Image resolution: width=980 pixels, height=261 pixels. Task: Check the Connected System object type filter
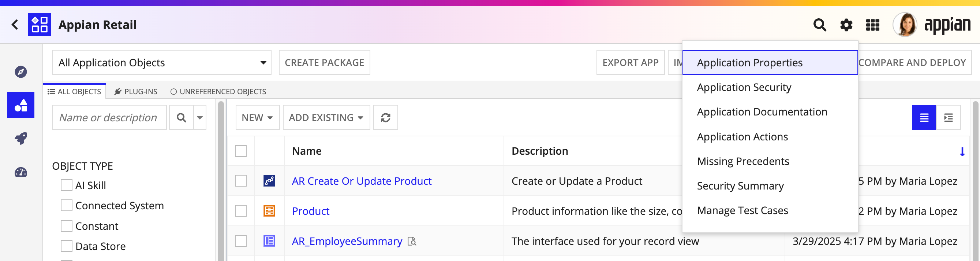[x=67, y=205]
